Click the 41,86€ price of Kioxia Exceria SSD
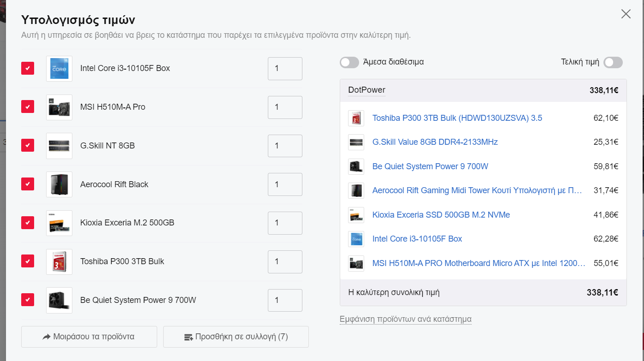 click(x=606, y=215)
